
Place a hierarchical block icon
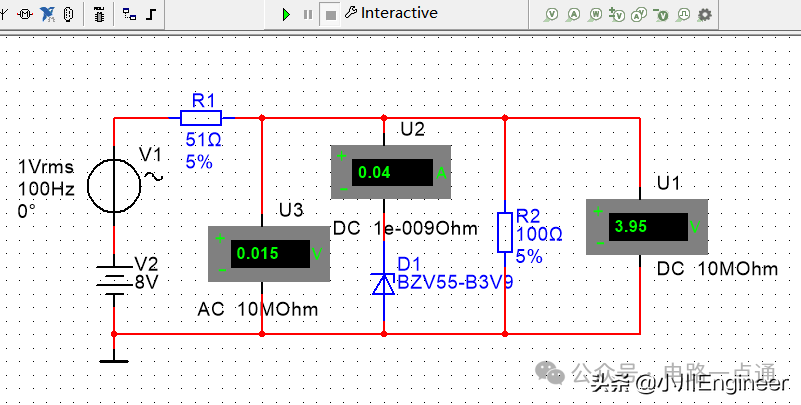pos(129,14)
